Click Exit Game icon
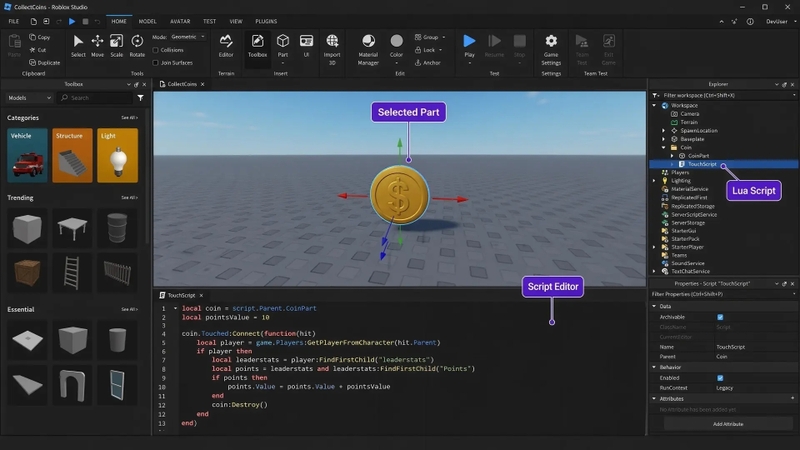This screenshot has height=450, width=800. coord(608,49)
